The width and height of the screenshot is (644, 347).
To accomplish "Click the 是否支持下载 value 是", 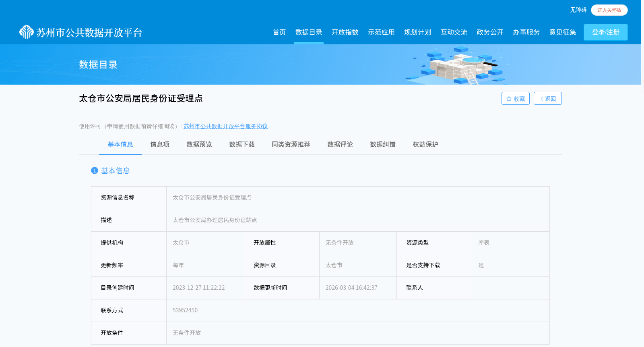I will (x=481, y=265).
